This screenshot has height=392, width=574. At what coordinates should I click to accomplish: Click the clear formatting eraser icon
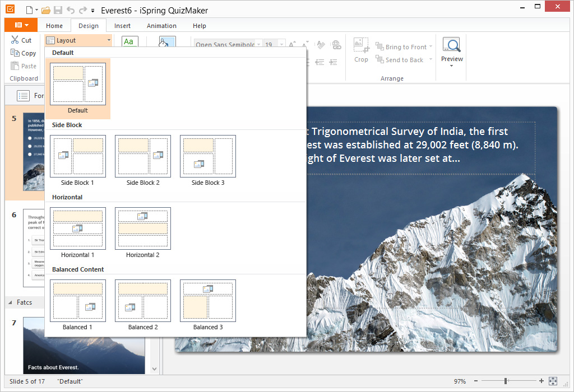[x=321, y=45]
